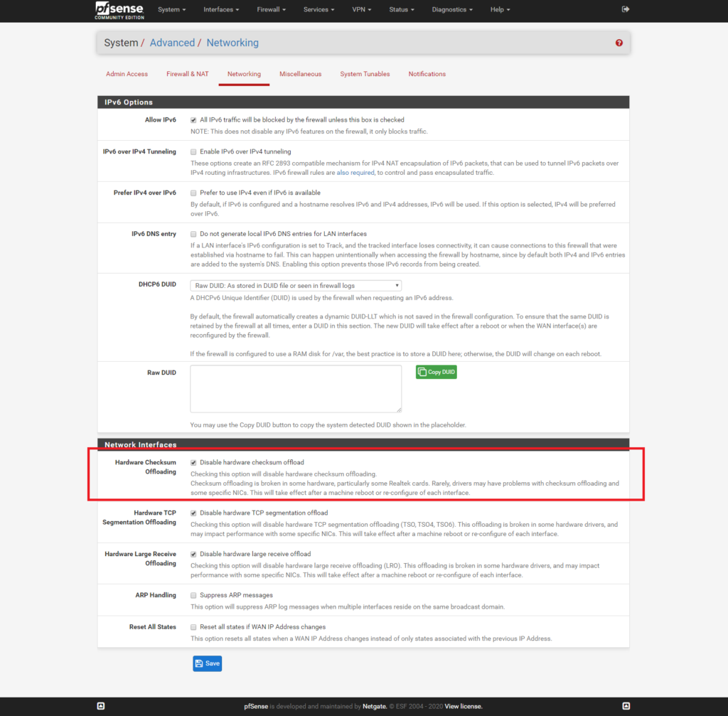Switch to the Miscellaneous tab
The width and height of the screenshot is (728, 716).
[x=301, y=74]
